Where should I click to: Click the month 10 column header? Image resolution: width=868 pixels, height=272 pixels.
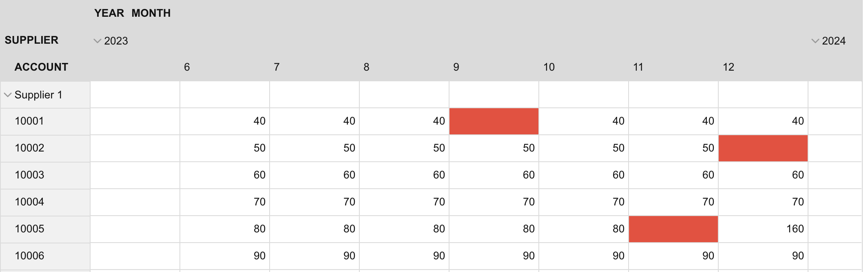click(549, 67)
